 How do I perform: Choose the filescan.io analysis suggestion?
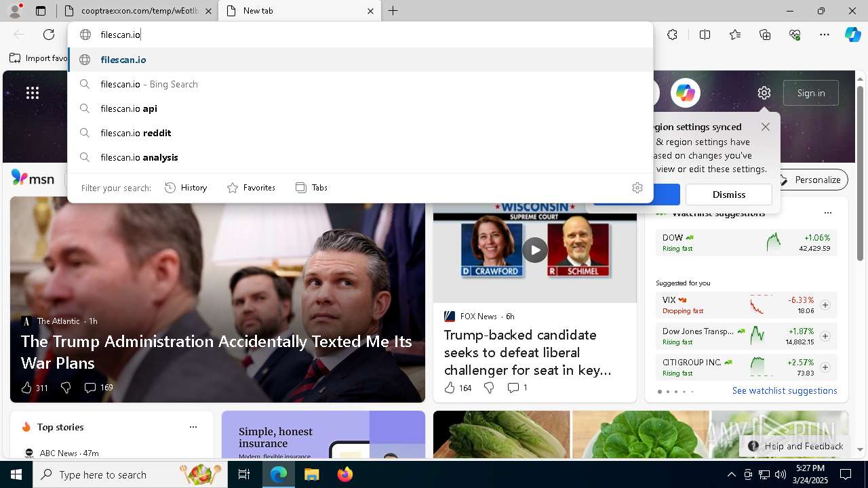point(360,157)
